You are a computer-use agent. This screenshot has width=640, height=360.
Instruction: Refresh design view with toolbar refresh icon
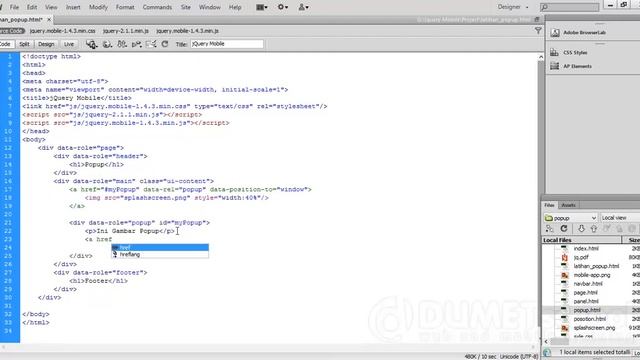165,44
